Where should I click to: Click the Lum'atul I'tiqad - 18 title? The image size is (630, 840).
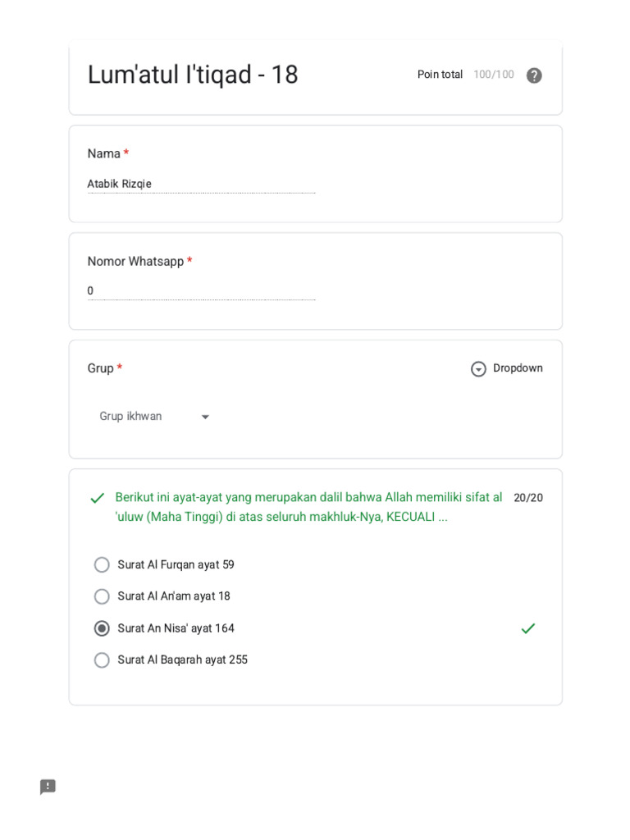pyautogui.click(x=193, y=75)
